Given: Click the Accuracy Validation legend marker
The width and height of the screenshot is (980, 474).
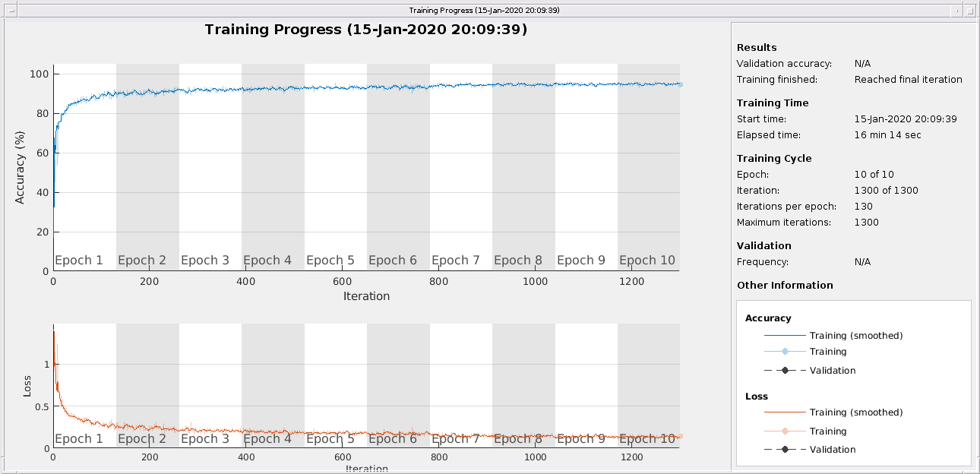Looking at the screenshot, I should click(x=785, y=371).
